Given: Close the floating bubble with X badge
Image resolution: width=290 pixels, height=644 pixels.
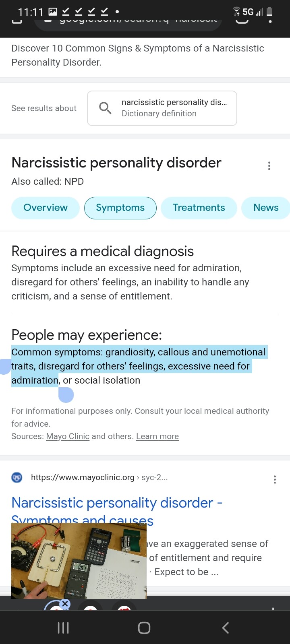Looking at the screenshot, I should click(x=65, y=604).
